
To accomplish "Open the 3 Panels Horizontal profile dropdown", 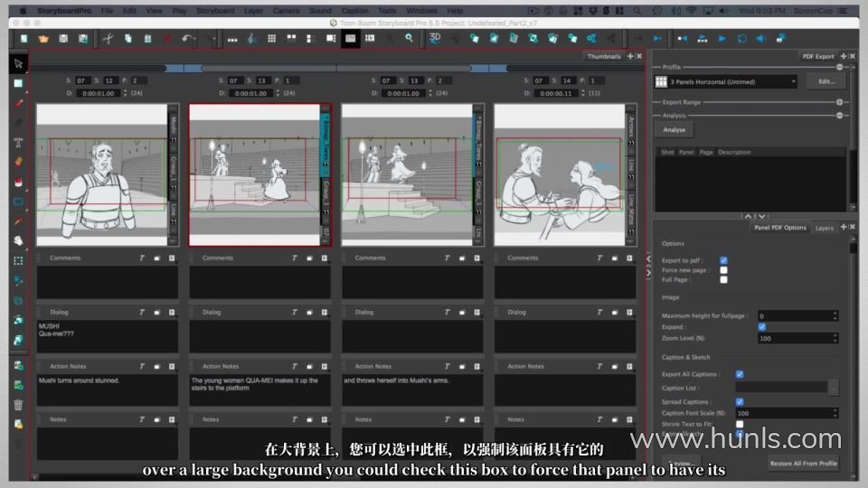I will [726, 82].
